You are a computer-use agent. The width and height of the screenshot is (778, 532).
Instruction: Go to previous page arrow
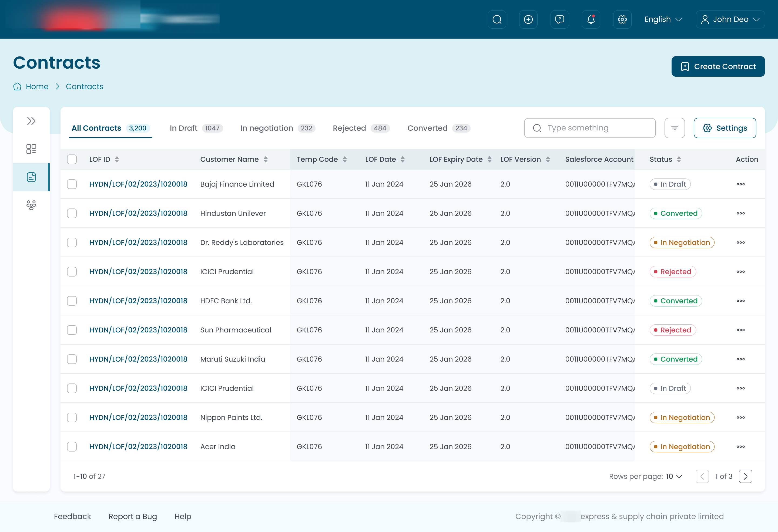(702, 476)
